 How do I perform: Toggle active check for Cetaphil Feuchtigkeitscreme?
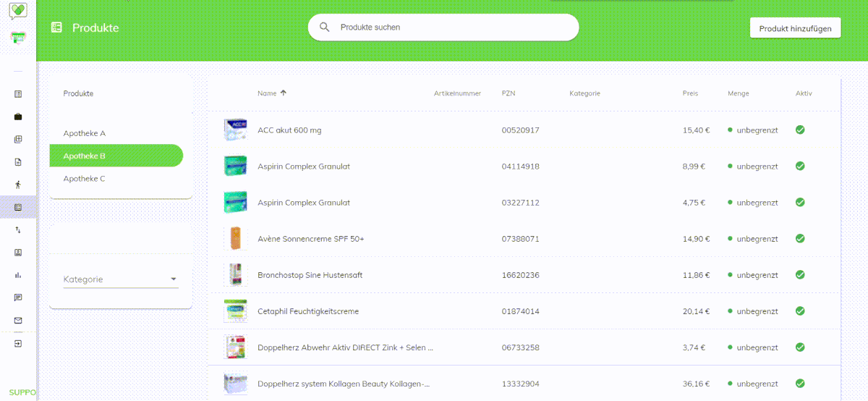(800, 311)
